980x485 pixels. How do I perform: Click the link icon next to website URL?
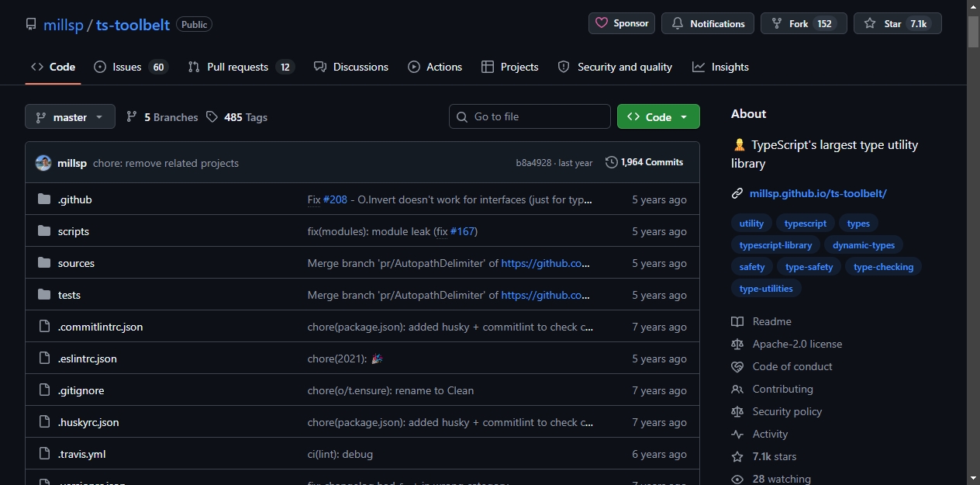[x=737, y=193]
